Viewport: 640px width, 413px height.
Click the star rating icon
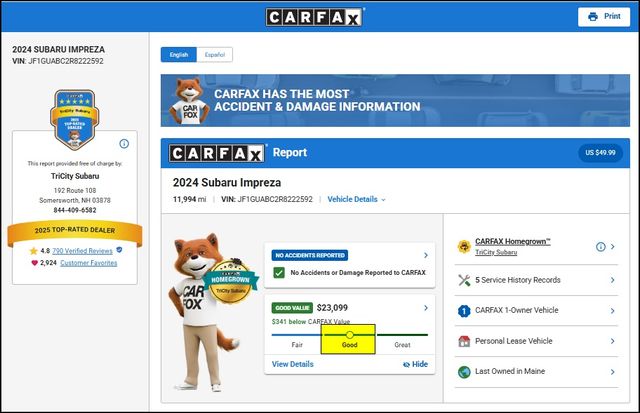pyautogui.click(x=33, y=251)
